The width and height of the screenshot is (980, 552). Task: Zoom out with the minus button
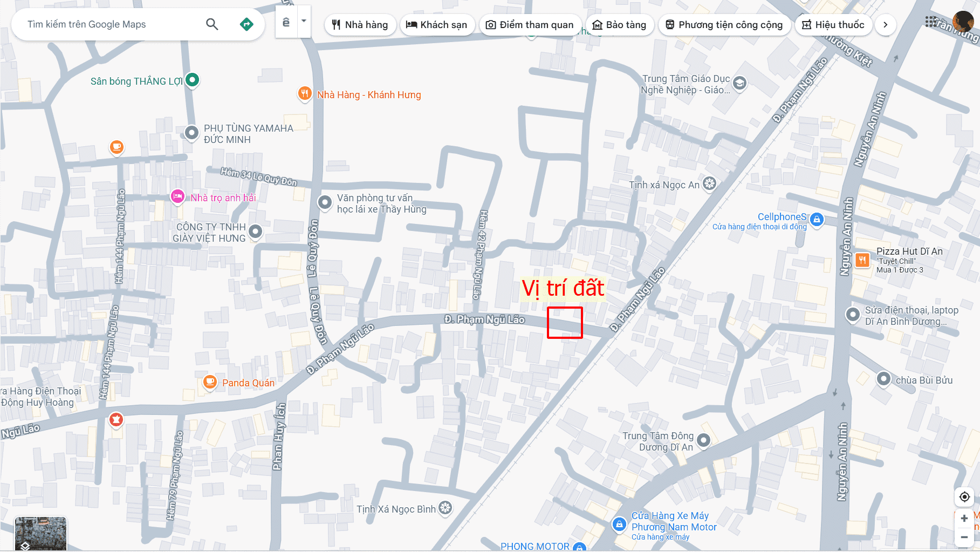(964, 537)
